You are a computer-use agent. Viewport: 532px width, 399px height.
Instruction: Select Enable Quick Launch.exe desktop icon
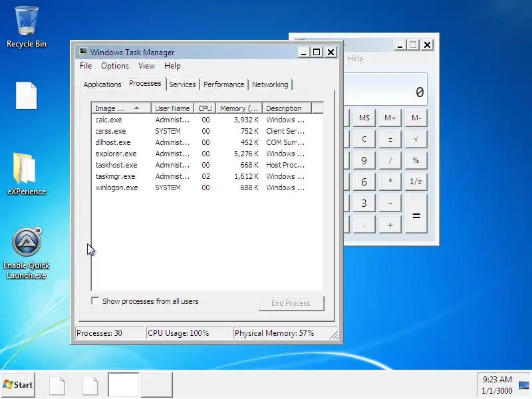point(27,253)
